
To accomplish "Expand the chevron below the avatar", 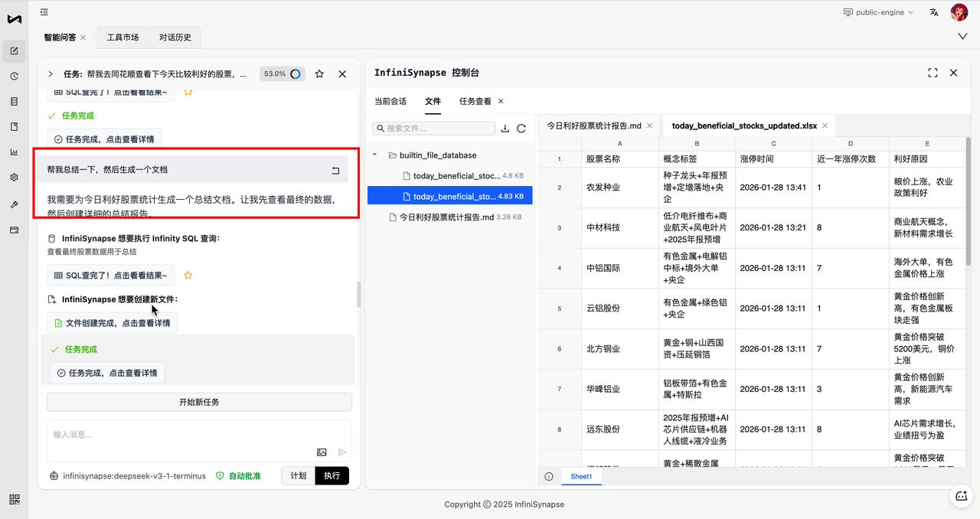I will pos(962,36).
